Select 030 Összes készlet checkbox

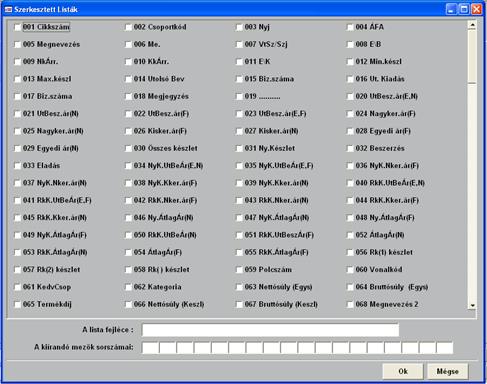point(128,148)
